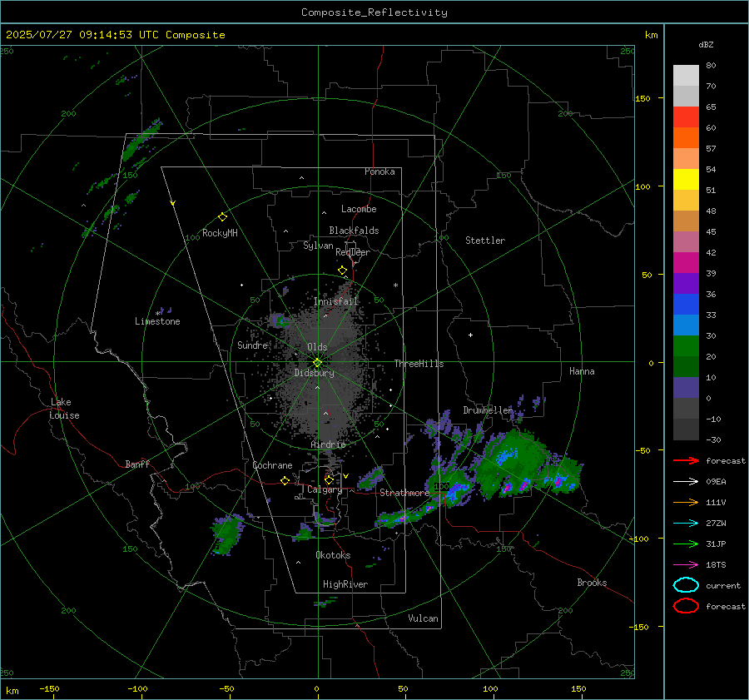Click the Vulcan city label
Viewport: 749px width, 700px height.
coord(423,618)
